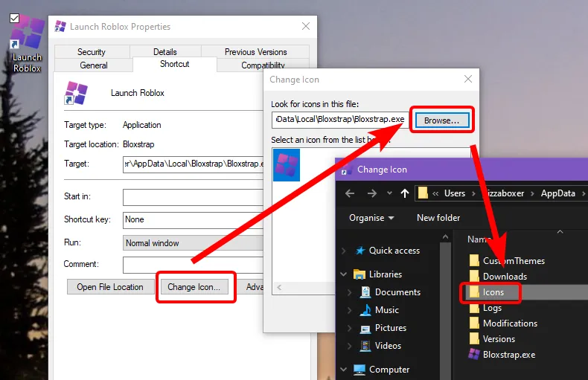Expand the Quick access tree node
Screen dimensions: 588x380
342,251
